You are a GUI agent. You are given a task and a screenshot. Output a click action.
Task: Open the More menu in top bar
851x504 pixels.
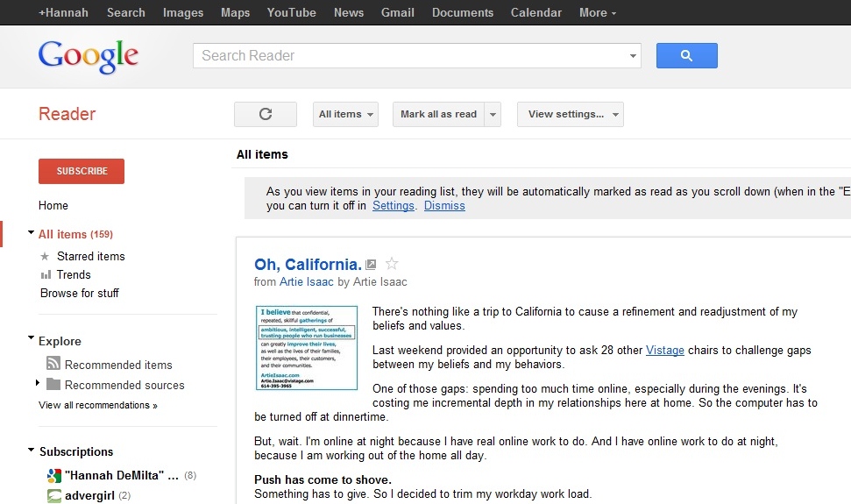(597, 12)
